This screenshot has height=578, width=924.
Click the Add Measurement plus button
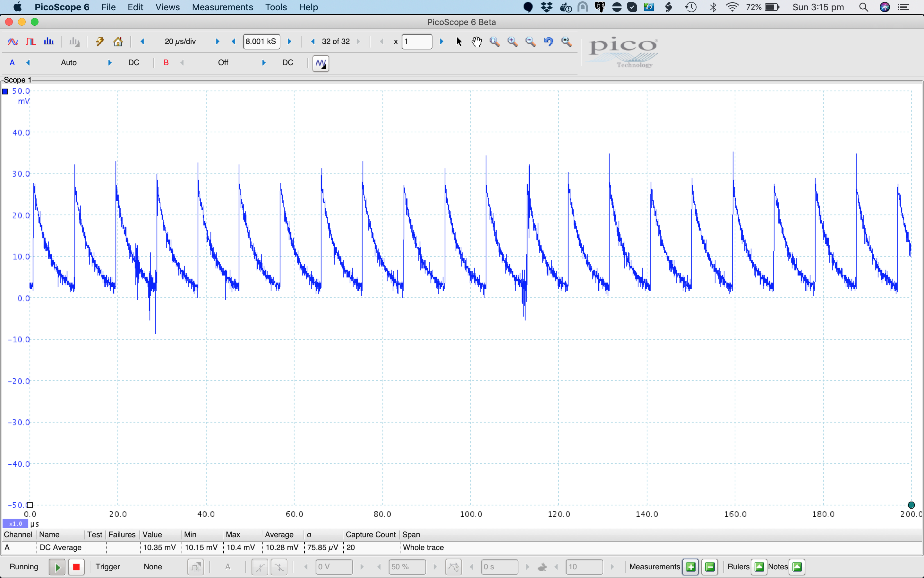tap(690, 566)
